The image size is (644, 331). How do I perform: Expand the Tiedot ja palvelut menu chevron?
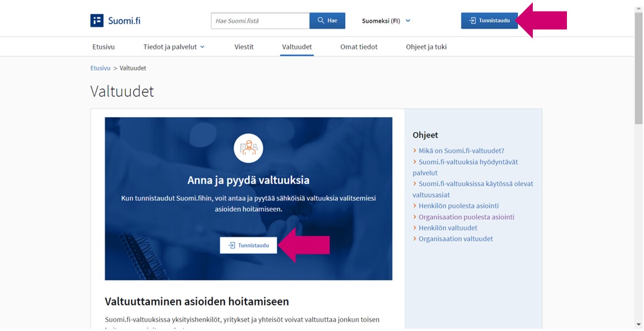click(x=202, y=47)
